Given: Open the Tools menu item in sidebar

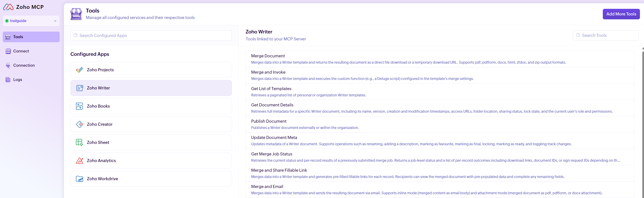Looking at the screenshot, I should pos(31,37).
